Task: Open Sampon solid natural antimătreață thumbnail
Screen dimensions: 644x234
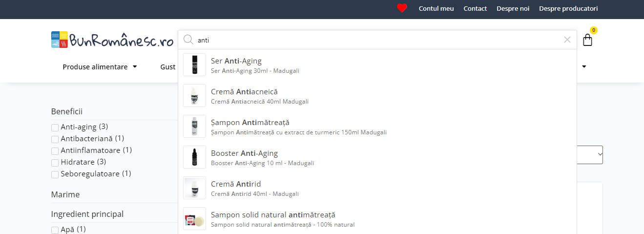Action: tap(194, 218)
